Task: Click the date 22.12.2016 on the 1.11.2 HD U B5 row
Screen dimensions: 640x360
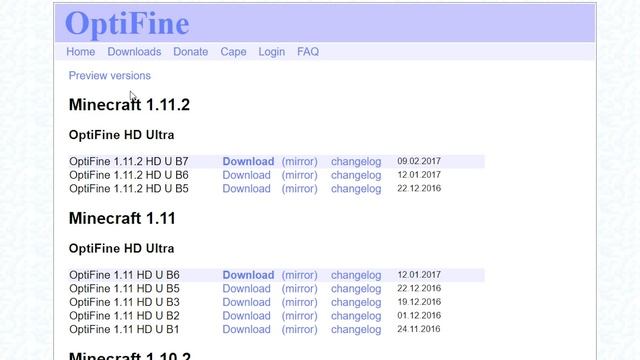Action: pos(419,188)
